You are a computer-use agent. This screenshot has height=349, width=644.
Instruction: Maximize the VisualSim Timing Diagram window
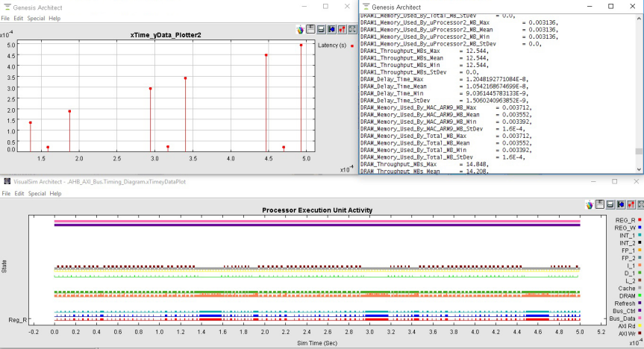click(614, 181)
